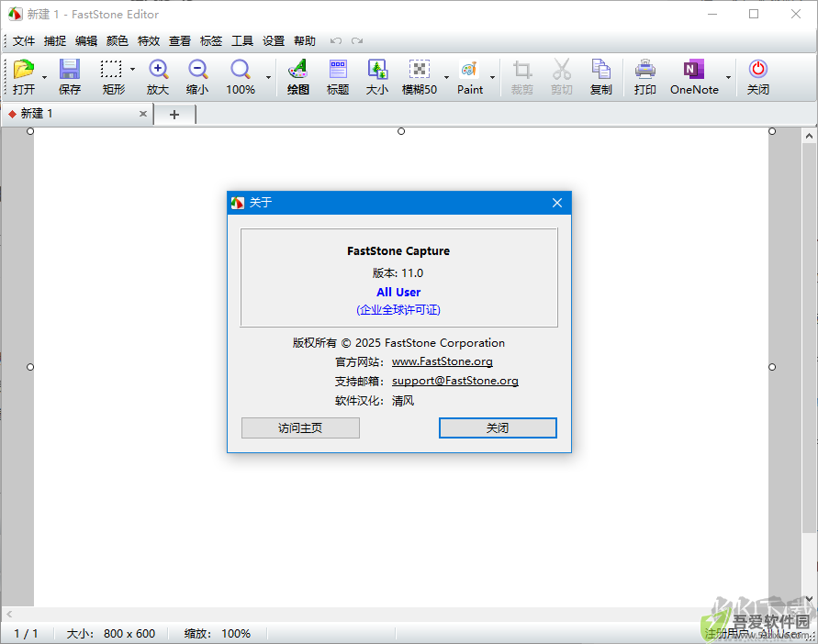Click the redo arrow in menu bar

pos(357,40)
